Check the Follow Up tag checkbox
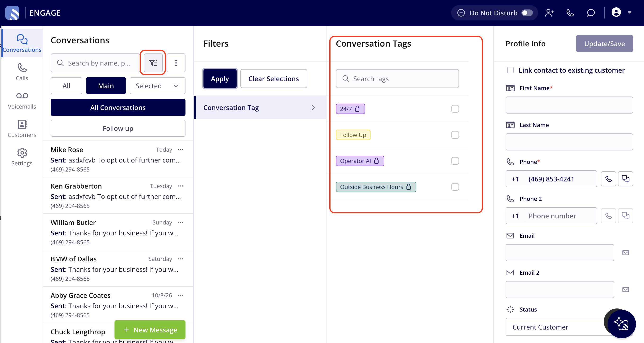The height and width of the screenshot is (343, 644). pos(455,135)
